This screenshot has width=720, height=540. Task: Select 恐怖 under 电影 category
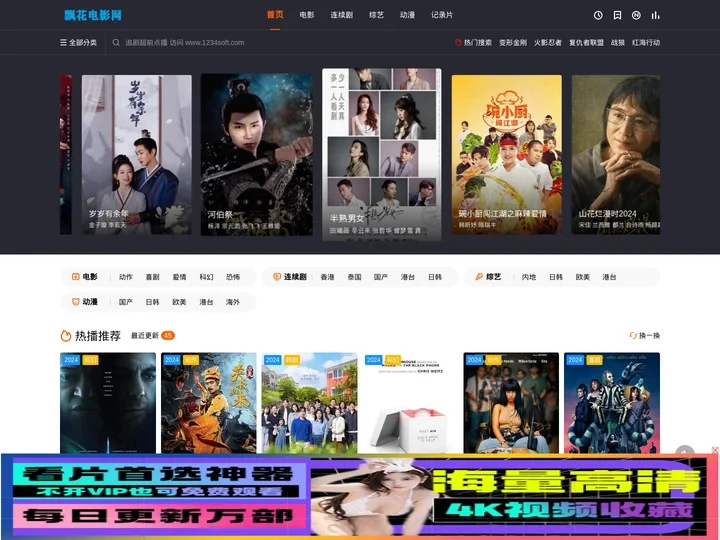tap(233, 277)
